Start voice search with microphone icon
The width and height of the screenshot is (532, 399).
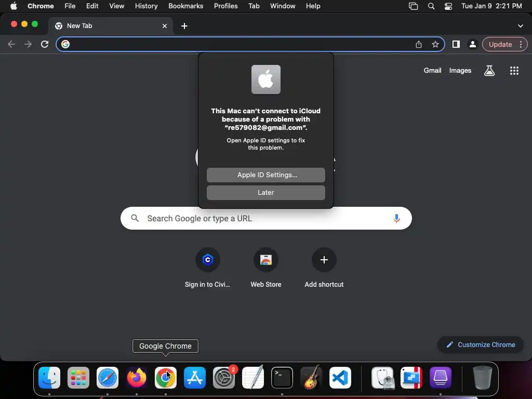[x=396, y=218]
